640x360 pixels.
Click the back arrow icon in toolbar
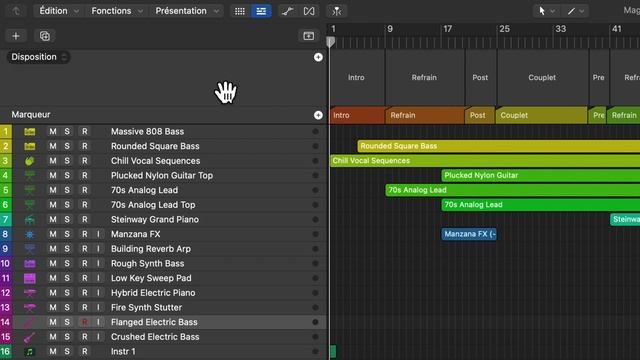click(16, 11)
